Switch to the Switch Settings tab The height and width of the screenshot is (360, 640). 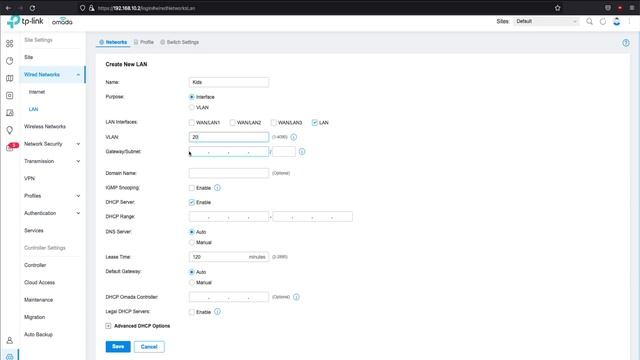click(180, 42)
